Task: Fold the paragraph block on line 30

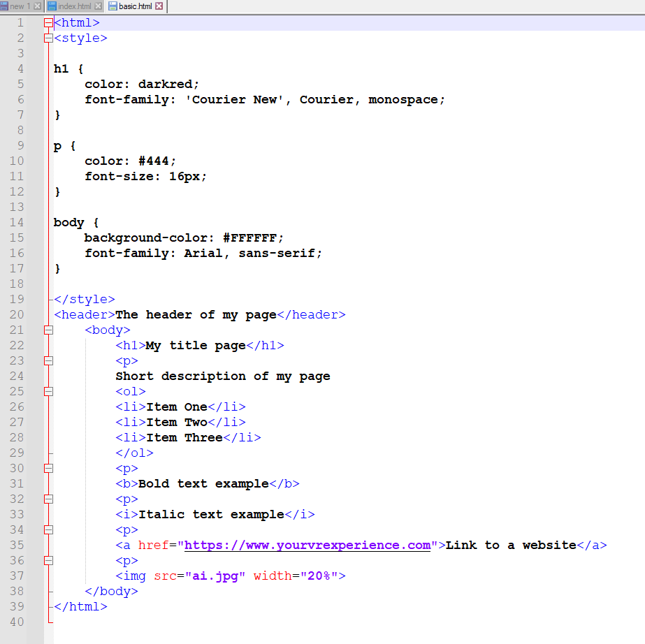Action: tap(48, 469)
